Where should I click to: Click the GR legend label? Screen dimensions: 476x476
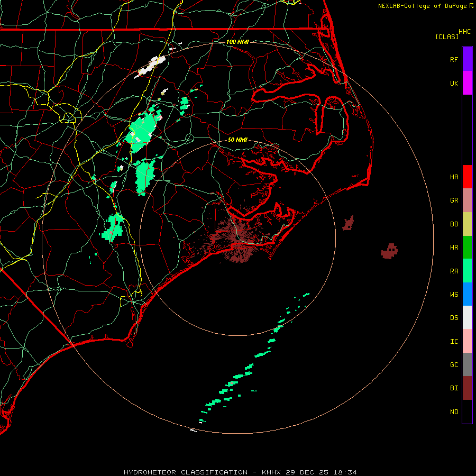454,200
